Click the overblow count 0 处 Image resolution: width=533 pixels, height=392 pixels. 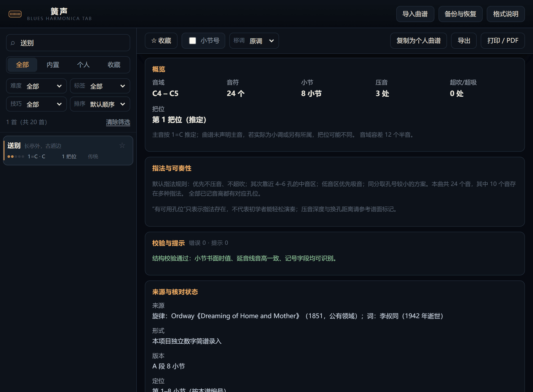click(x=456, y=94)
